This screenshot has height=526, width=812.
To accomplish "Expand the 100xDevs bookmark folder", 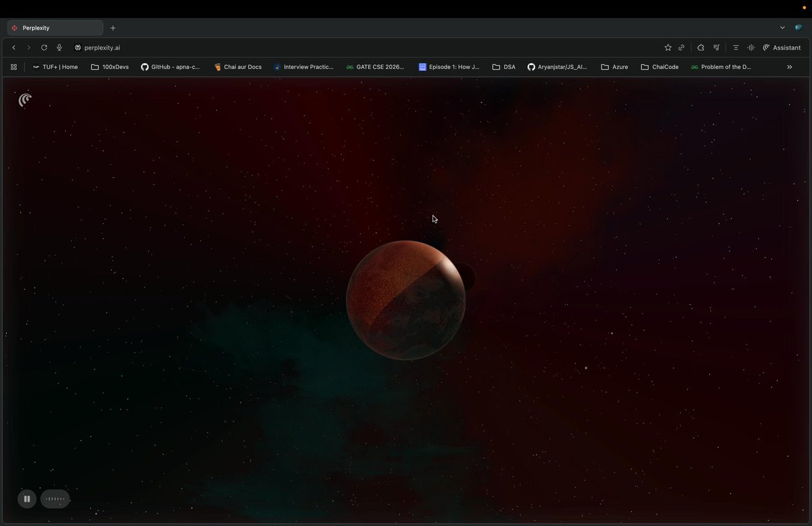I will pos(110,67).
